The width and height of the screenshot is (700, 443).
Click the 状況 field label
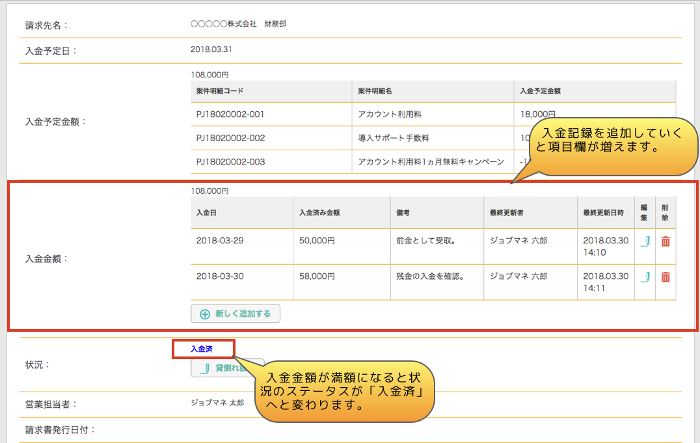point(37,365)
